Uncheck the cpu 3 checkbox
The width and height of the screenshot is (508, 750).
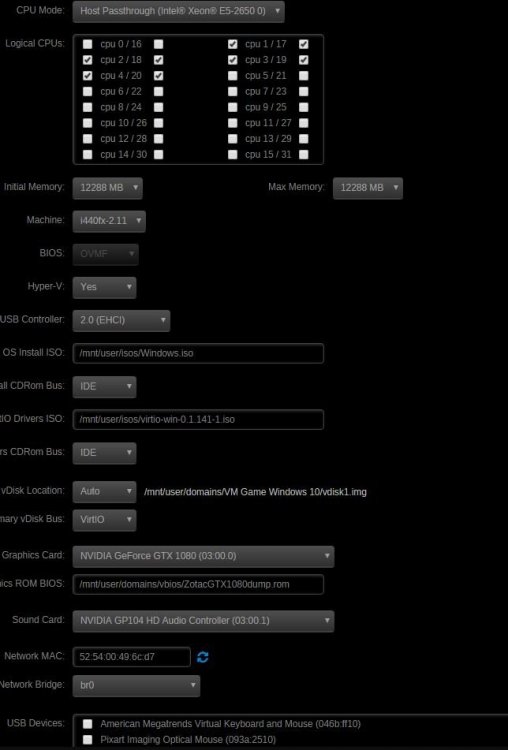(232, 60)
